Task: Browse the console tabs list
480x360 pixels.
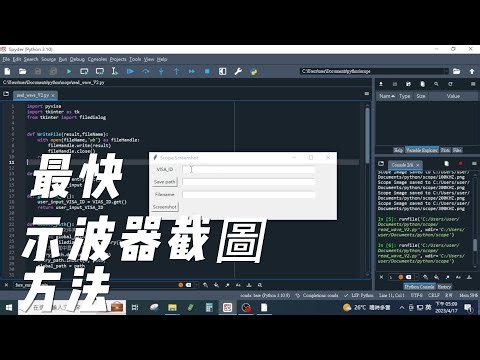Action: (x=381, y=163)
